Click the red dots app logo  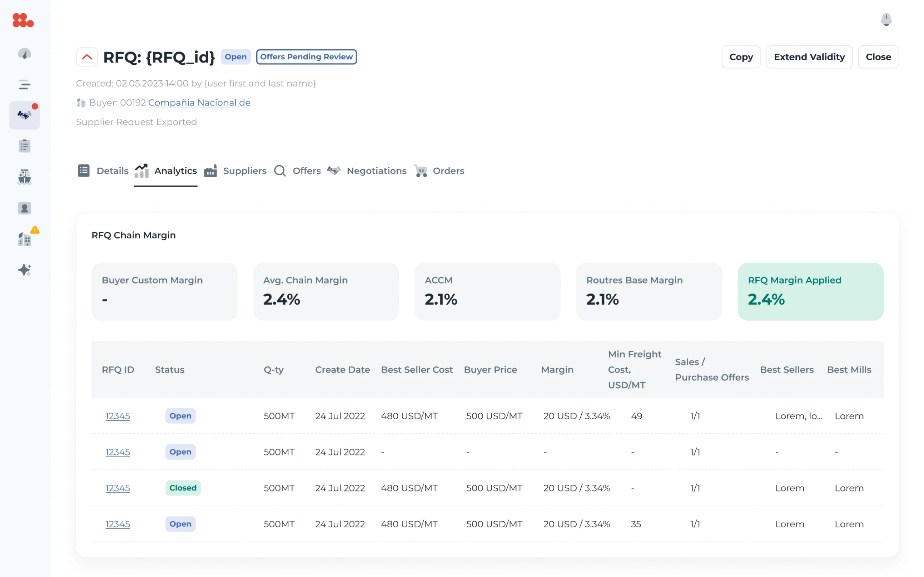tap(23, 20)
